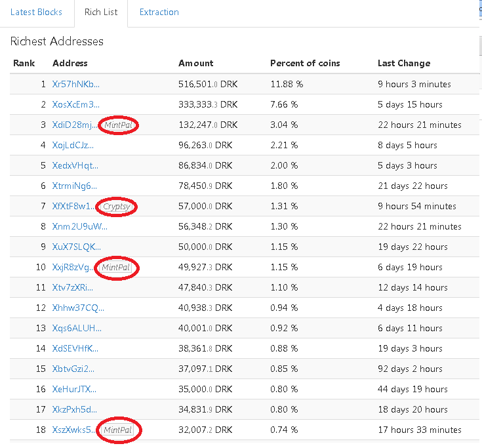Open address Xtv7zXRi... at rank 11
Viewport: 482px width, 448px height.
click(x=73, y=287)
